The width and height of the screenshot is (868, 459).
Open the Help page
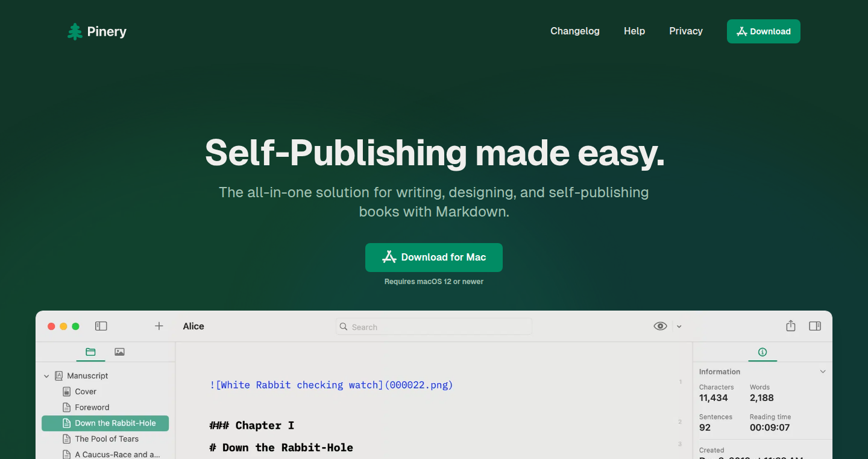pos(634,31)
